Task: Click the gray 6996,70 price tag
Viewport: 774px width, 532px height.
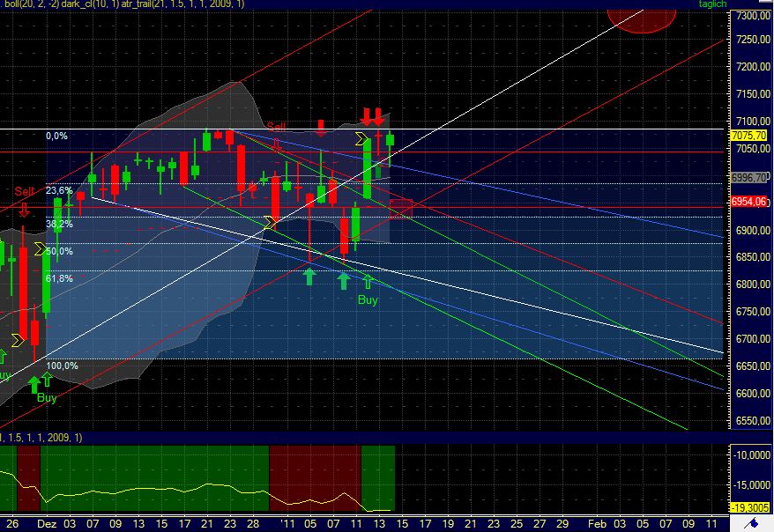Action: 748,178
